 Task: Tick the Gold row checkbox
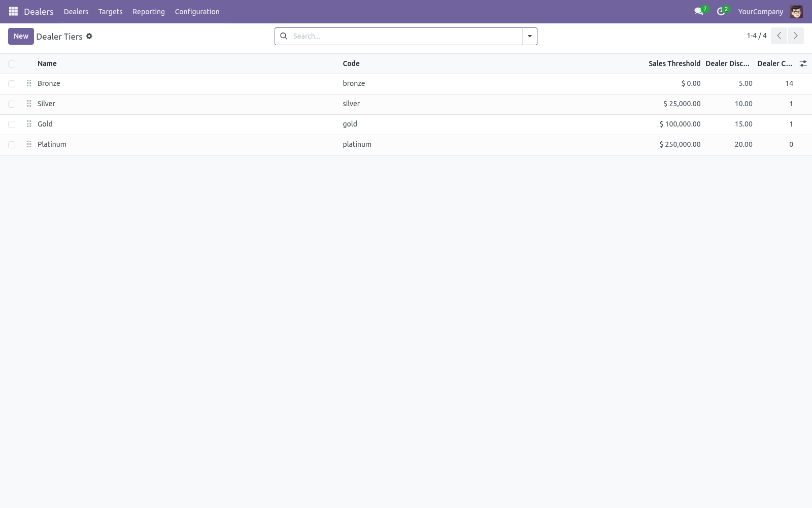(12, 124)
